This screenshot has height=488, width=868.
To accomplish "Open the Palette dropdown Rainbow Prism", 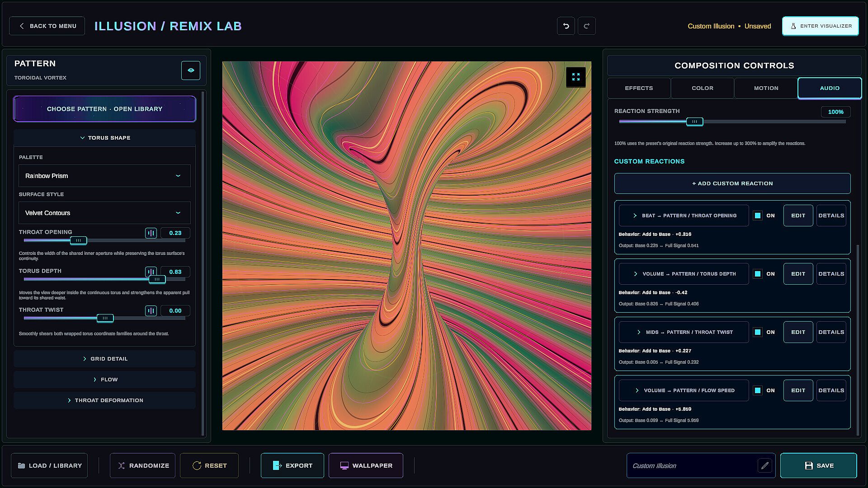I will [104, 176].
